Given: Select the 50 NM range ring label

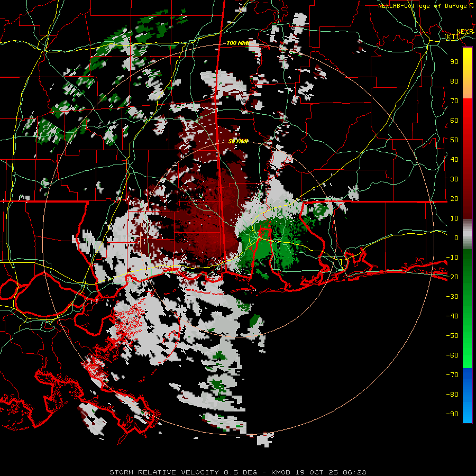Looking at the screenshot, I should pos(239,141).
